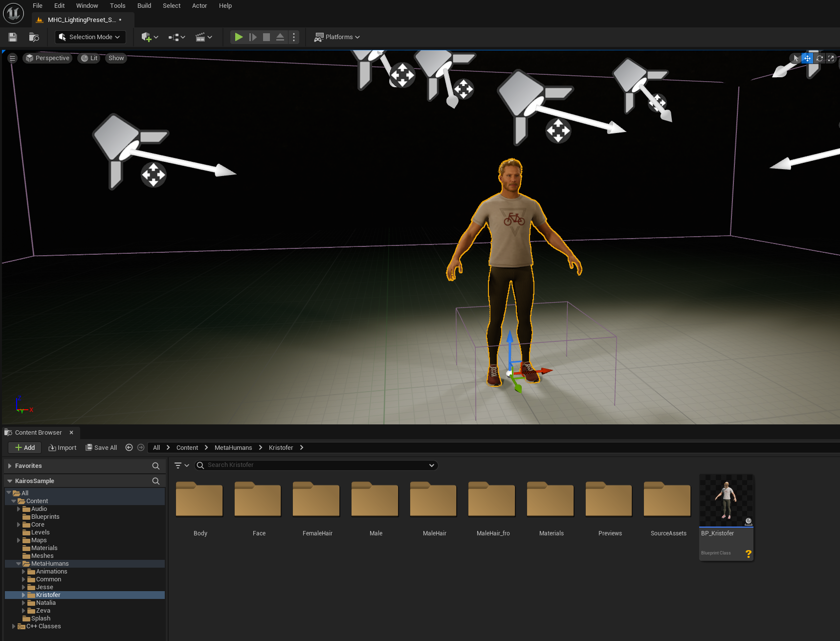Open content browser search toolbar icon
This screenshot has height=641, width=840.
pyautogui.click(x=34, y=37)
